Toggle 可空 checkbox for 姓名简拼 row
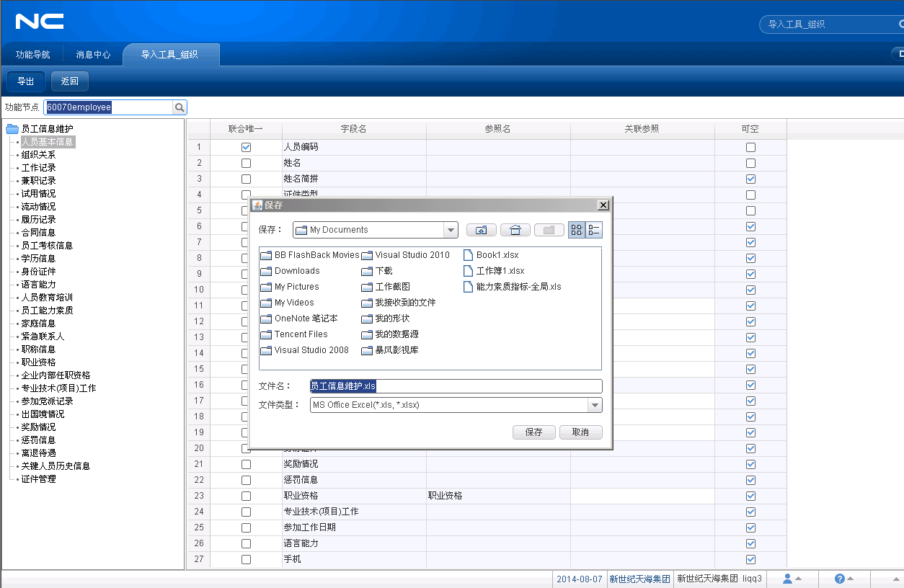Screen dimensions: 904x588 pyautogui.click(x=750, y=179)
